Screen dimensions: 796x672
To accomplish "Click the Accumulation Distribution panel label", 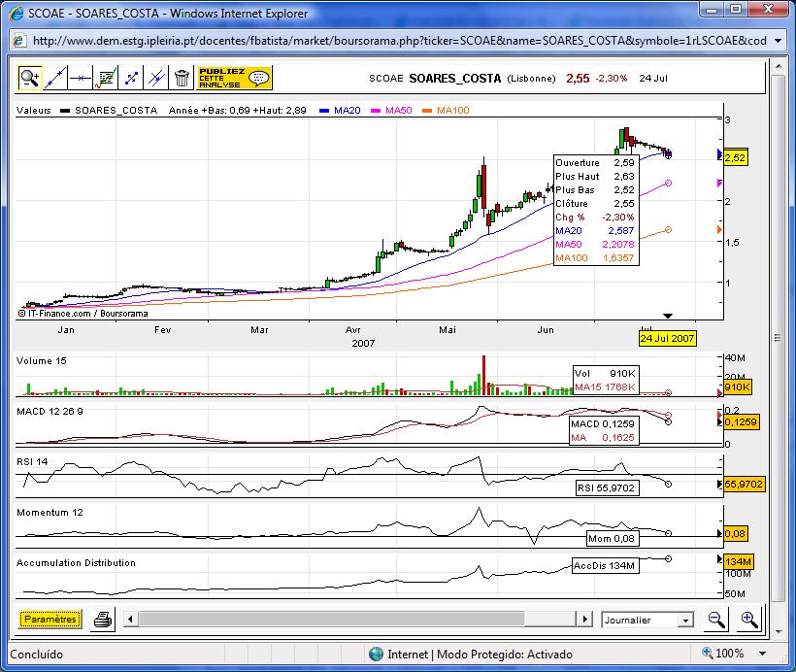I will pos(76,563).
